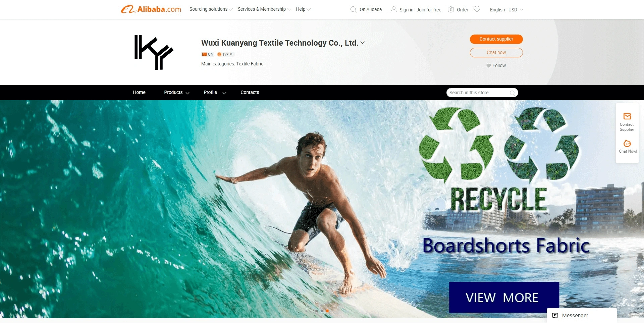Click the On Alibaba search magnifier icon

(353, 9)
